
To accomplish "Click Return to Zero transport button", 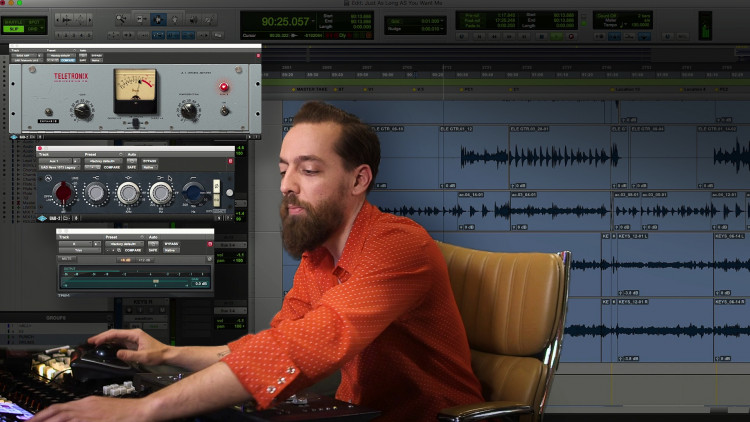I will [479, 36].
